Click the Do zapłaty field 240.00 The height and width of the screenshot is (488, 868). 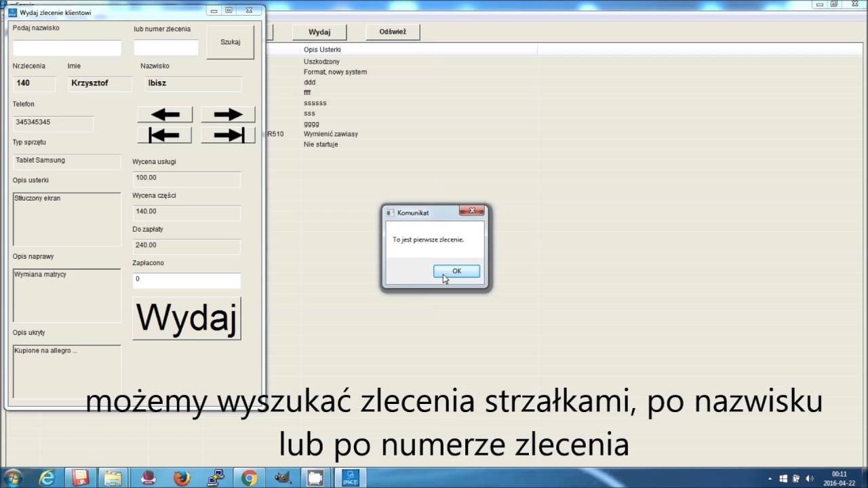coord(186,246)
